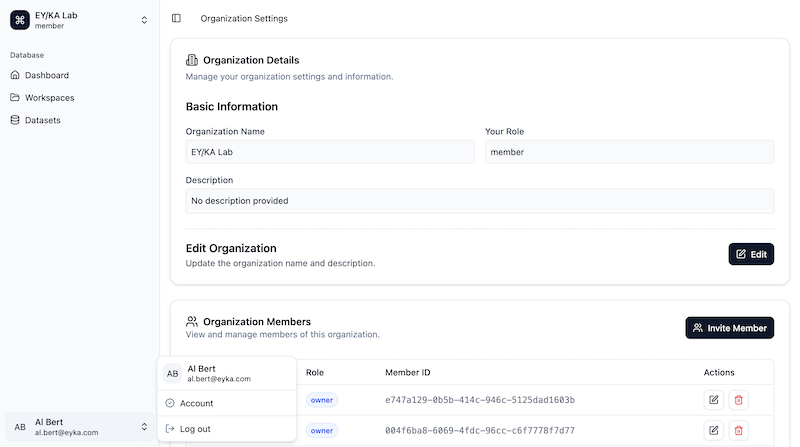Select Account in the user popup menu
Viewport: 800px width, 447px height.
(x=196, y=403)
